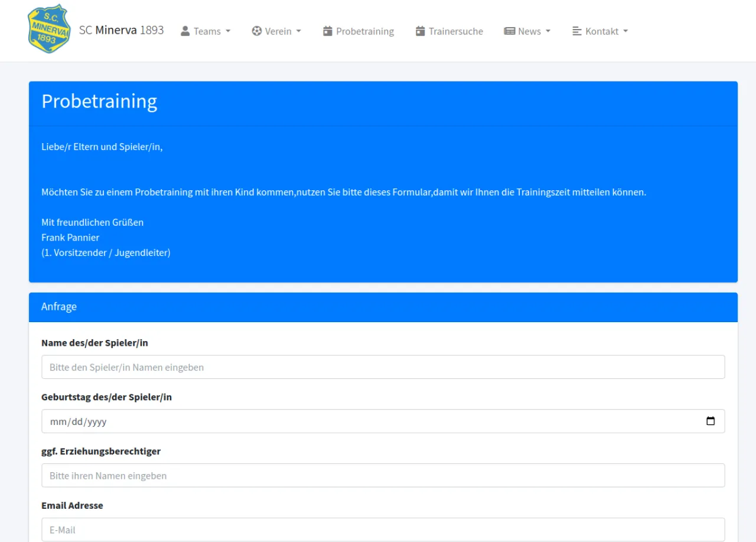Click the person icon beside Teams

(185, 31)
